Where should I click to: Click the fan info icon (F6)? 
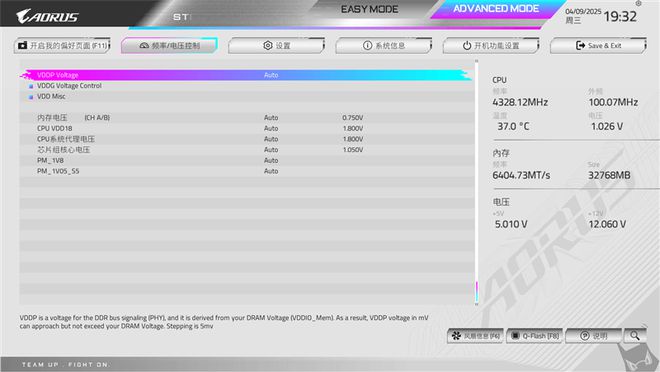[x=456, y=336]
